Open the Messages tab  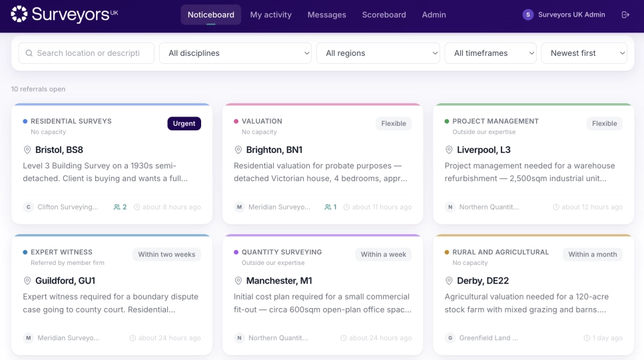[327, 15]
